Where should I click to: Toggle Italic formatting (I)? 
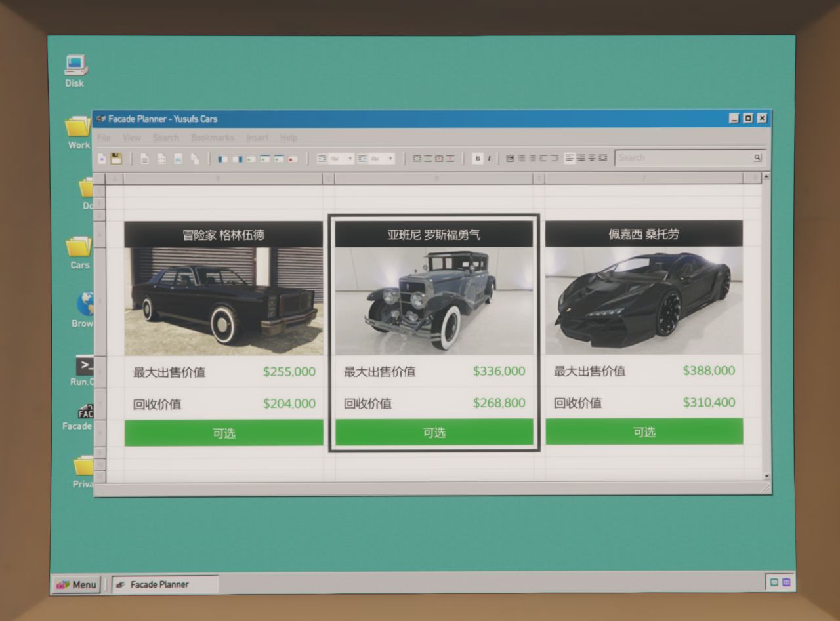pyautogui.click(x=489, y=158)
